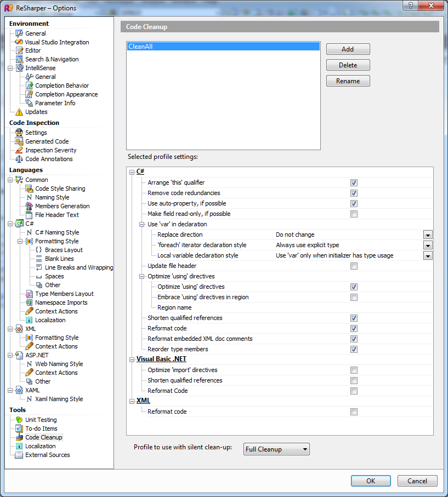Click the C# Context Actions icon
This screenshot has height=497, width=448.
[x=29, y=311]
